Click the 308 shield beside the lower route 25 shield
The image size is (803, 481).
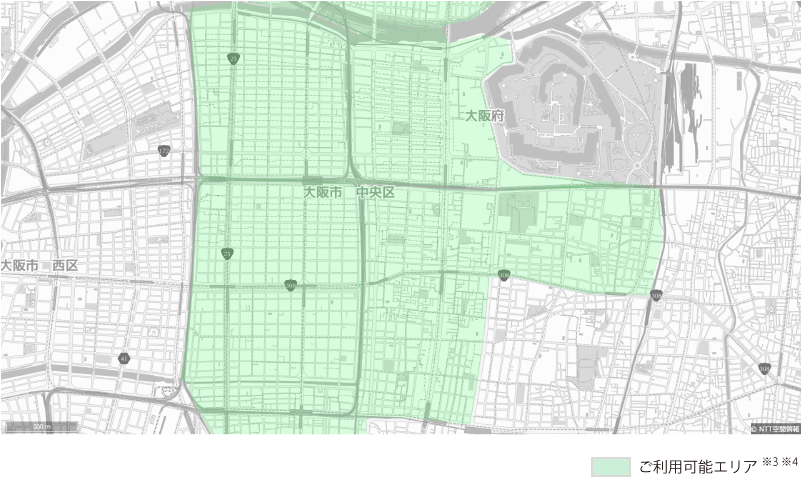[x=290, y=285]
